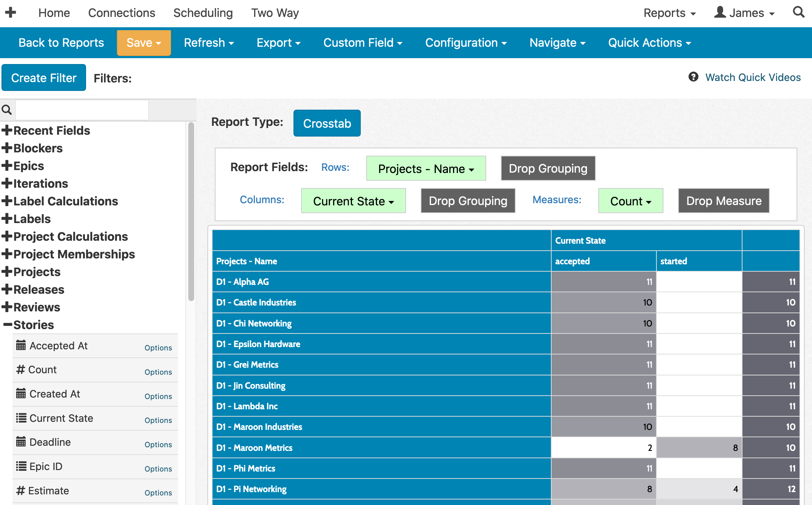Viewport: 812px width, 505px height.
Task: Open the Refresh dropdown menu
Action: point(209,43)
